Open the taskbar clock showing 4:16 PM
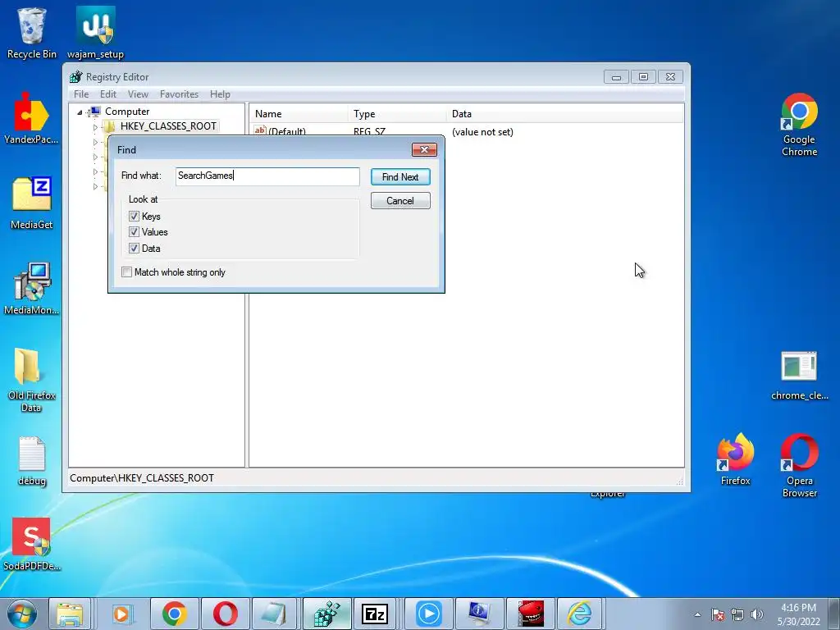 click(798, 614)
